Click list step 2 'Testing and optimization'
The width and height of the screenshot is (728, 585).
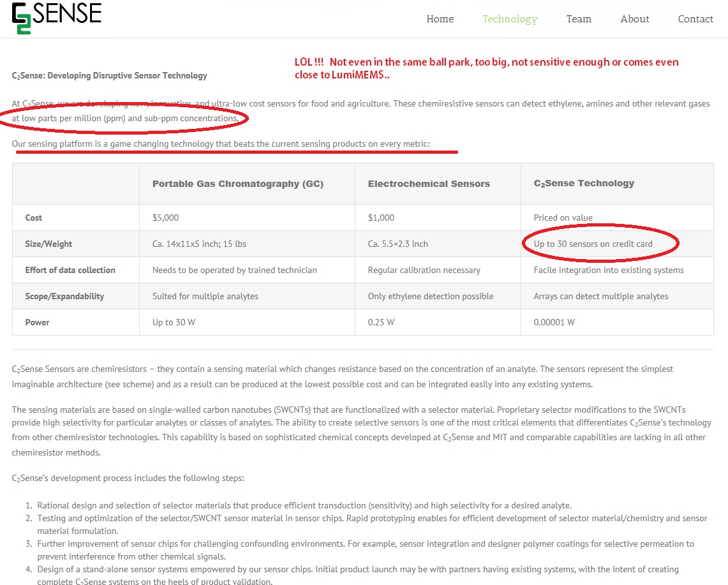[x=372, y=524]
